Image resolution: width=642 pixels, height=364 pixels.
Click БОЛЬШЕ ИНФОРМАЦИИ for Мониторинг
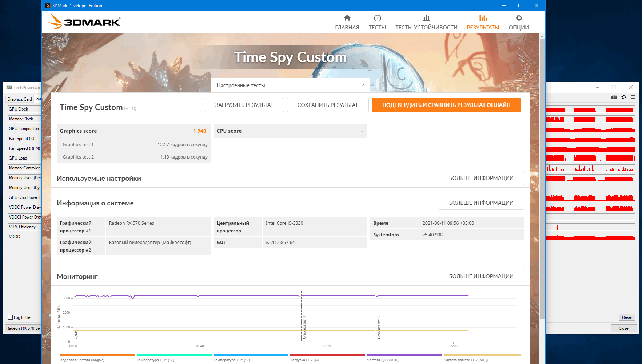coord(481,276)
